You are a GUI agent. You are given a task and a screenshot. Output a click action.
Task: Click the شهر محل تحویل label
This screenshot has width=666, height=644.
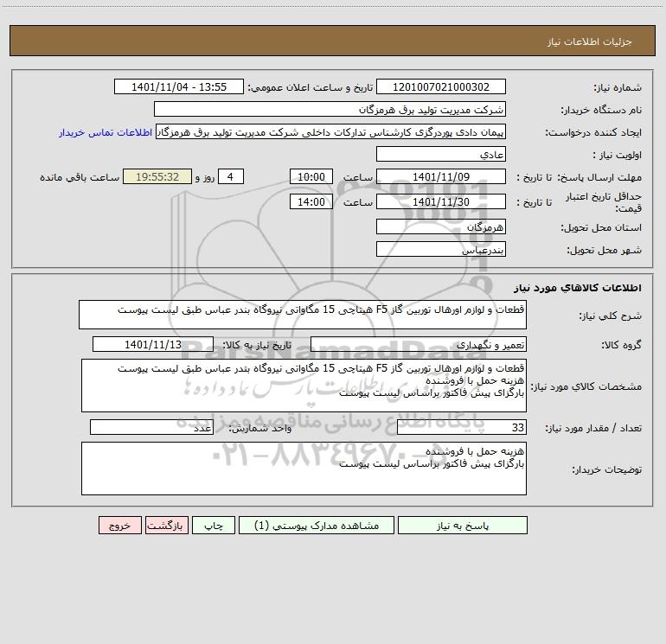(605, 250)
